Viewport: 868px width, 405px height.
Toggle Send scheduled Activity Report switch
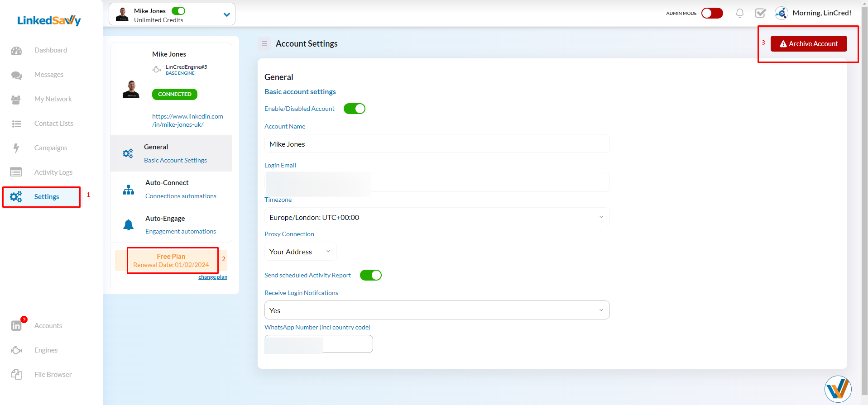tap(371, 275)
